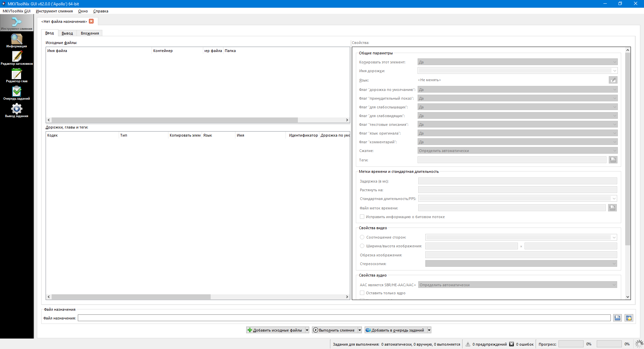644x349 pixels.
Task: Click the Кодек column header
Action: tap(83, 135)
